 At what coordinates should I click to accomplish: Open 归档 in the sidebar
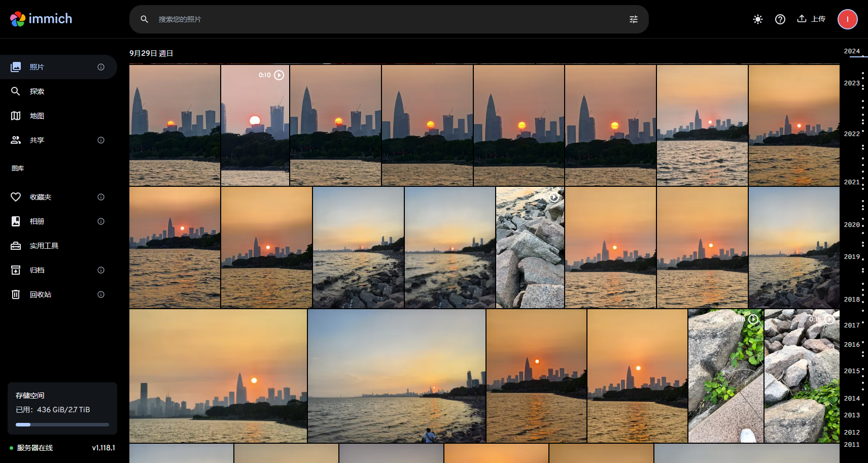tap(58, 270)
